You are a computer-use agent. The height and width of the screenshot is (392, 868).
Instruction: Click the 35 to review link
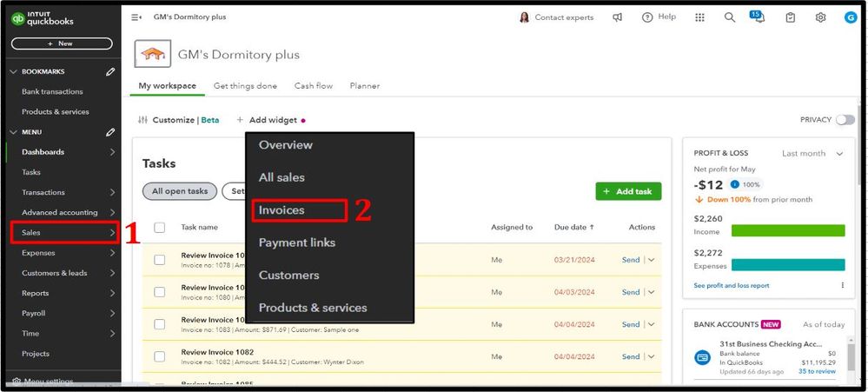[817, 371]
